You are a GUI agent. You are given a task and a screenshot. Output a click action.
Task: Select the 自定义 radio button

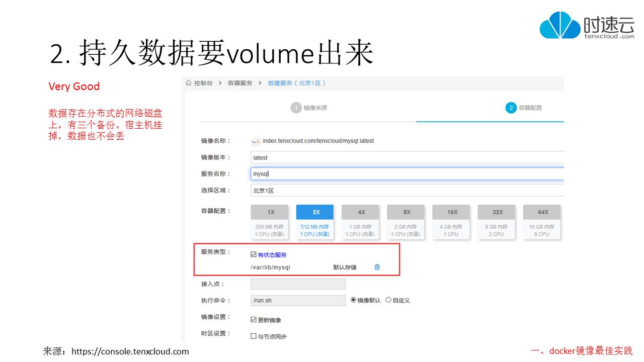388,300
